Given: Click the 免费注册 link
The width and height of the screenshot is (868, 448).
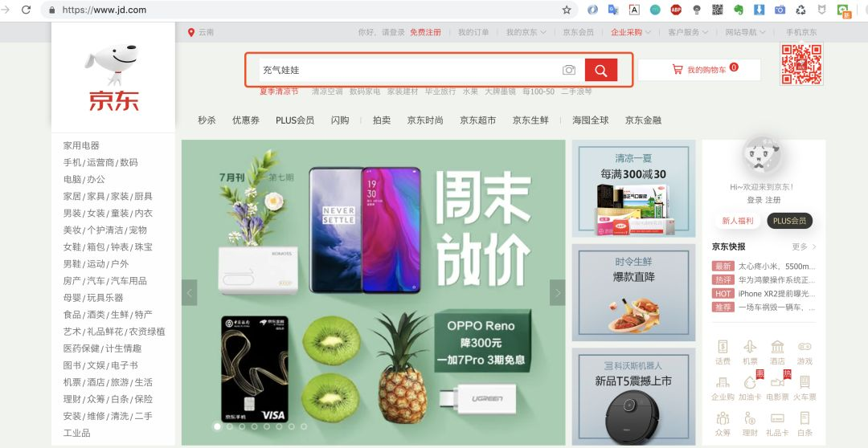Looking at the screenshot, I should (425, 32).
